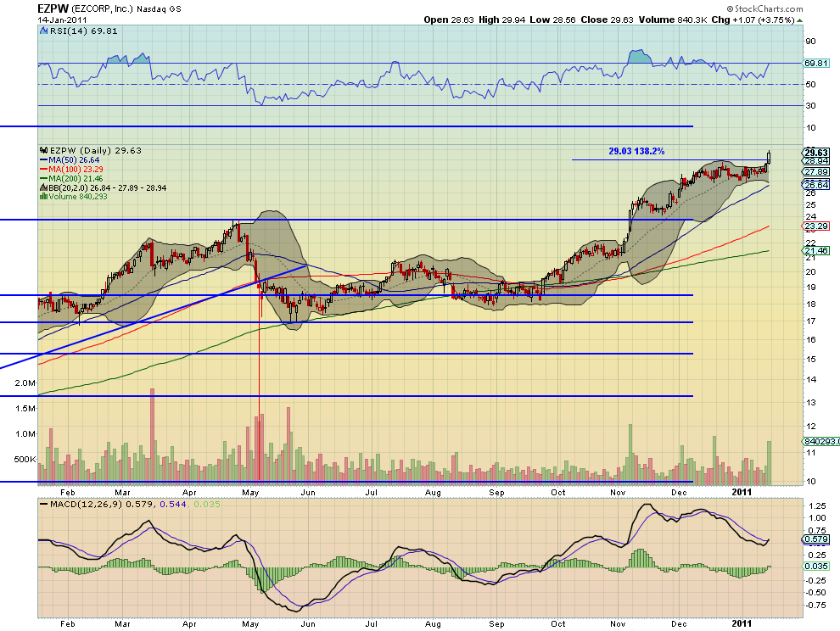Click 'Feb' on the MACD panel date axis
This screenshot has height=631, width=840.
[68, 624]
